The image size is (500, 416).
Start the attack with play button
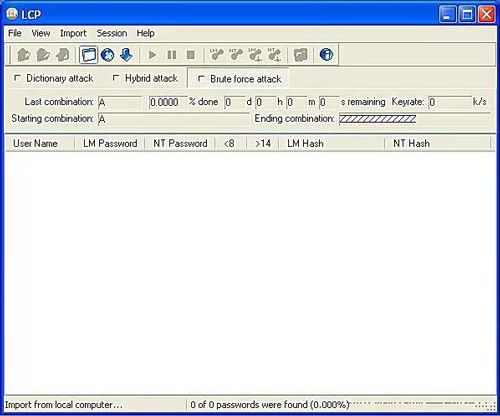[152, 55]
